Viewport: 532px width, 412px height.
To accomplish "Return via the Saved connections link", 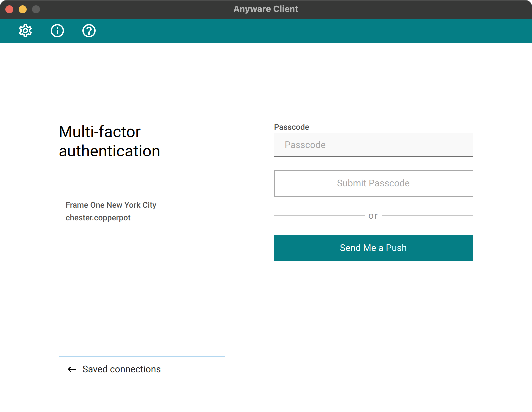I will point(121,369).
